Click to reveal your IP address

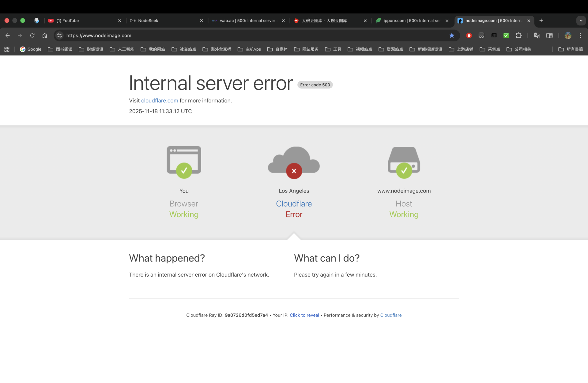pyautogui.click(x=304, y=315)
